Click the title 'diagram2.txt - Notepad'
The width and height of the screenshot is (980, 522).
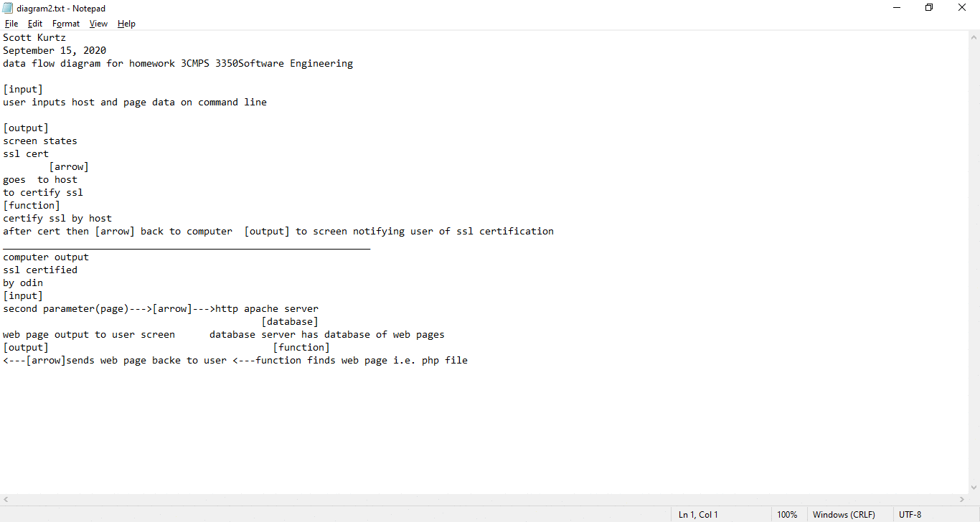click(61, 8)
